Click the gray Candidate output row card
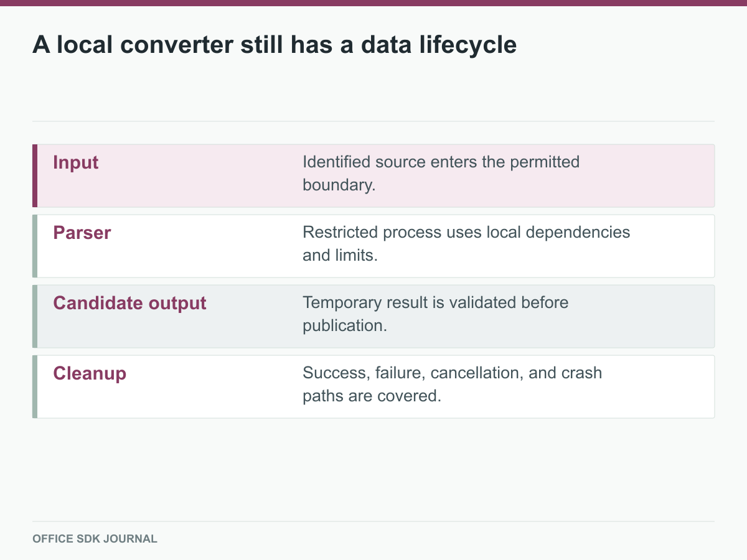This screenshot has width=747, height=560. coord(374,316)
